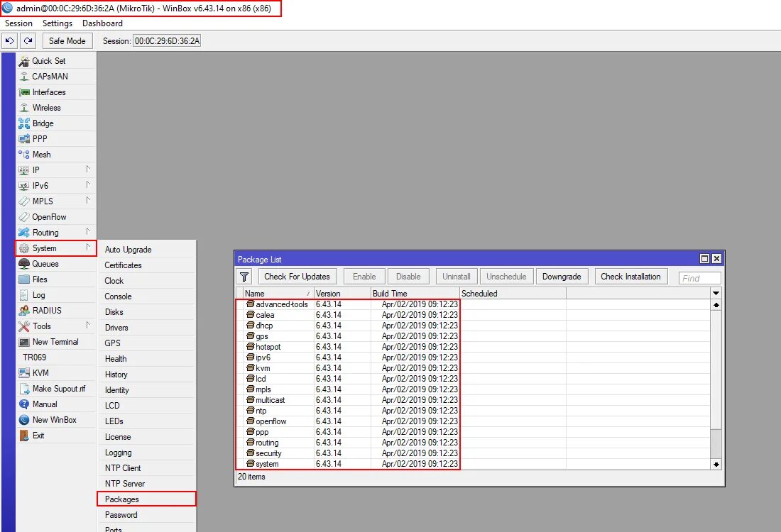Open the column selector dropdown arrow
Image resolution: width=781 pixels, height=532 pixels.
pyautogui.click(x=716, y=294)
